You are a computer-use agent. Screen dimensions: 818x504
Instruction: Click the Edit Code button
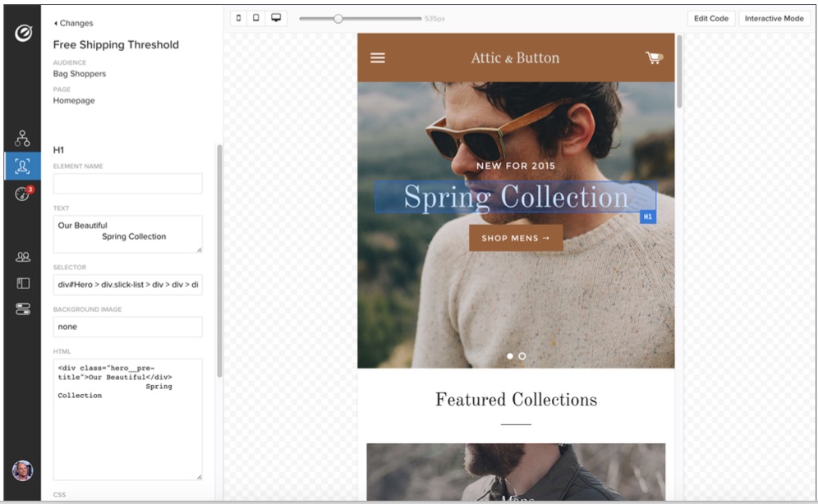click(710, 18)
